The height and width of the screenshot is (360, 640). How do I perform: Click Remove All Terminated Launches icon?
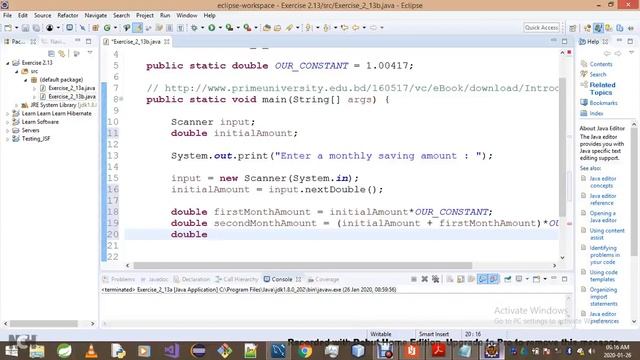(436, 279)
